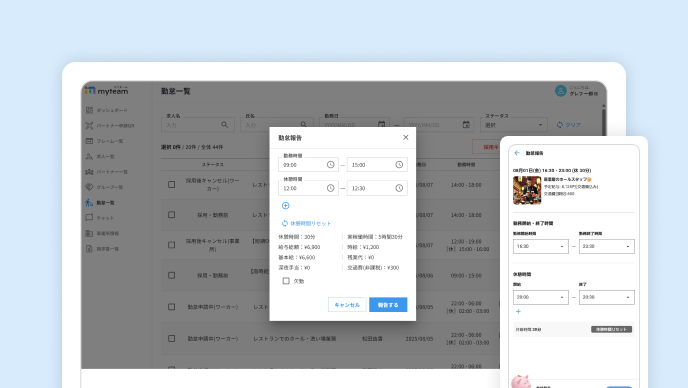The image size is (688, 388).
Task: Open 求人一覧 in the sidebar
Action: (100, 156)
